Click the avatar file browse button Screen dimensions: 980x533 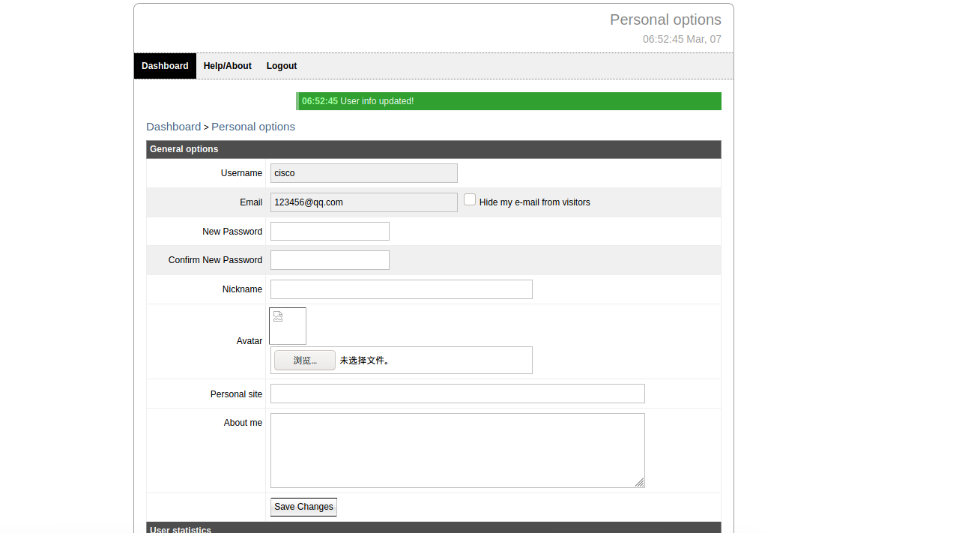pyautogui.click(x=305, y=361)
